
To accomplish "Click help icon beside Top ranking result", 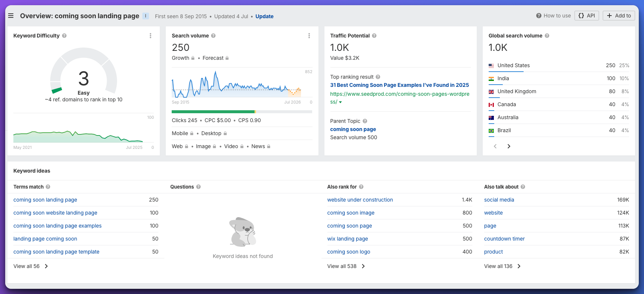I will [x=378, y=77].
